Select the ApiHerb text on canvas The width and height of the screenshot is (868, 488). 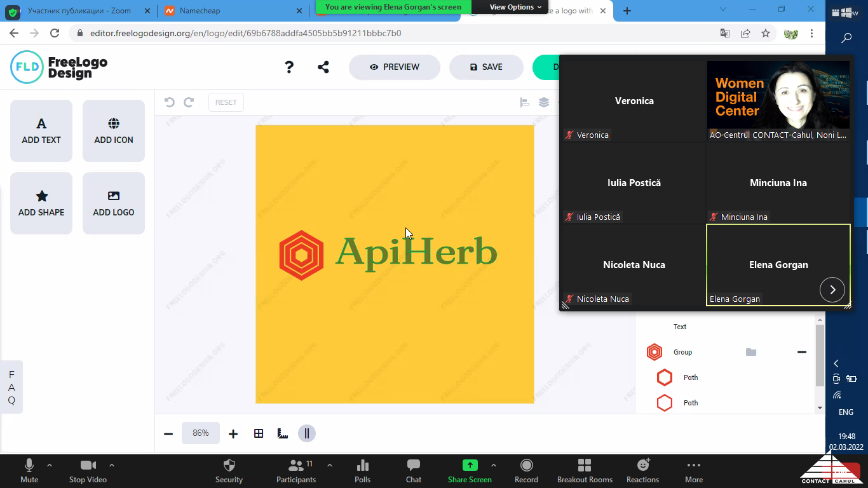coord(416,253)
